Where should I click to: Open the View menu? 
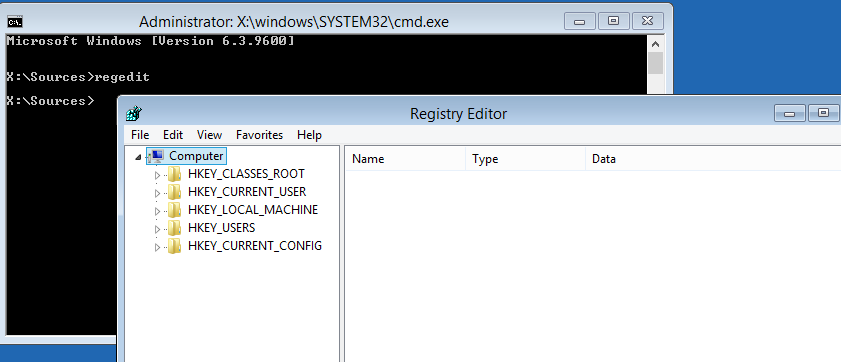[x=209, y=135]
